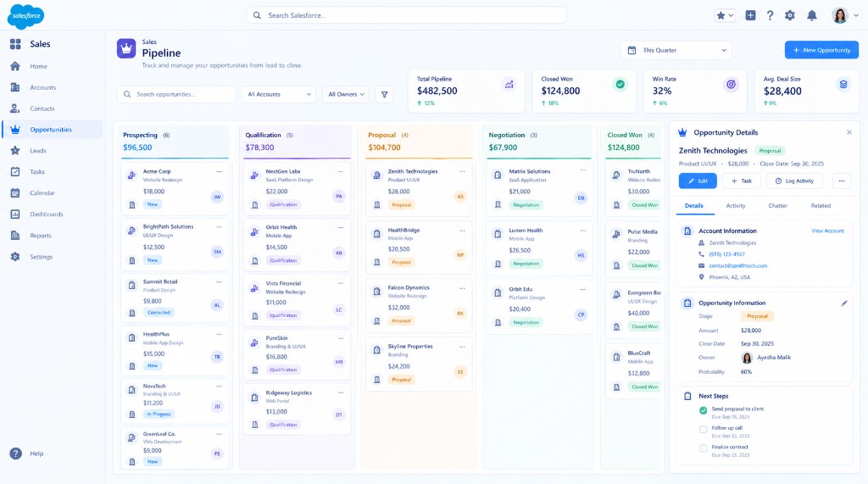Open more actions in Opportunity Details

842,181
